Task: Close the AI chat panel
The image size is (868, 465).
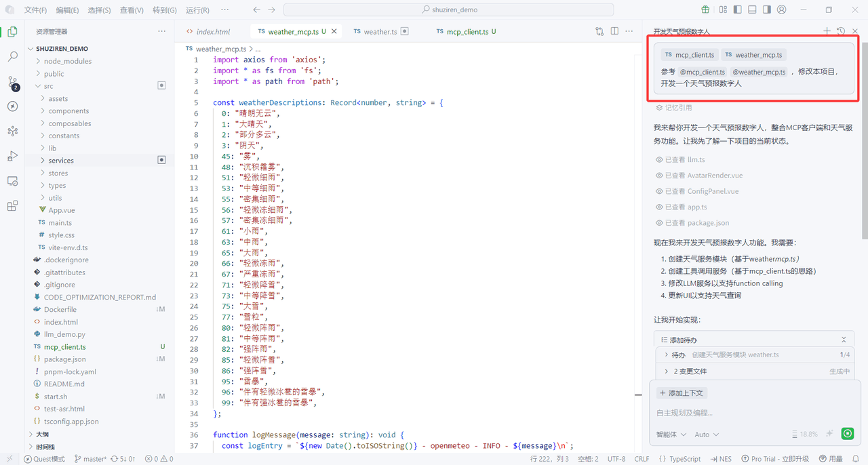Action: click(855, 31)
